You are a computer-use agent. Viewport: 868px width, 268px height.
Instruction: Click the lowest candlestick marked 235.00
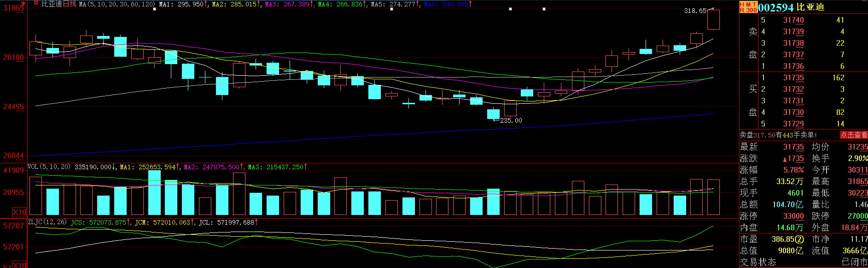[x=493, y=114]
